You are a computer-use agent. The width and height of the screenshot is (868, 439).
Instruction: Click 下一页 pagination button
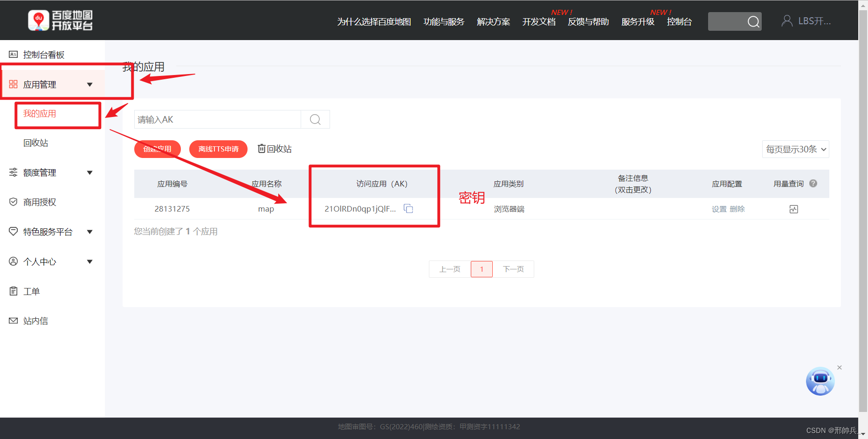point(513,269)
